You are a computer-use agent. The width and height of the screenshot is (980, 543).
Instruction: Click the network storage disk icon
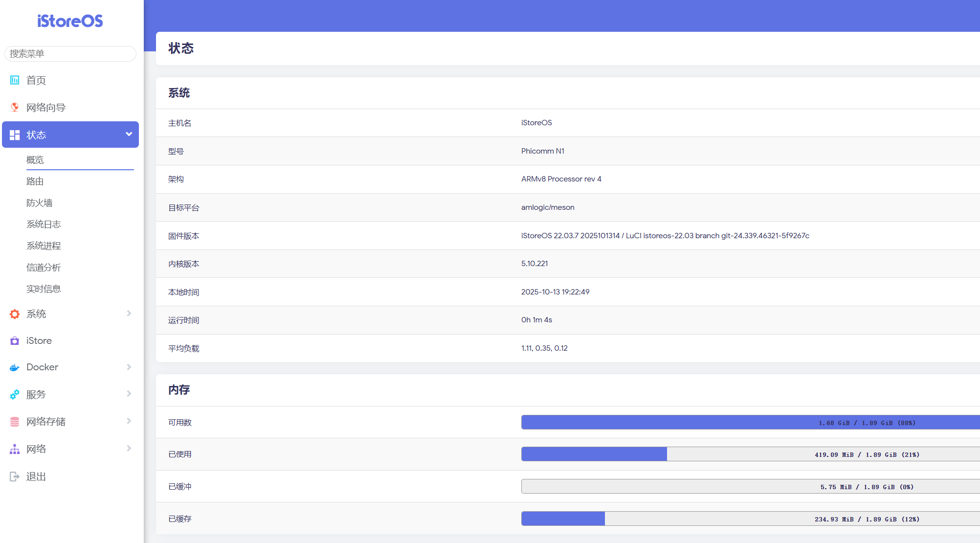point(15,422)
